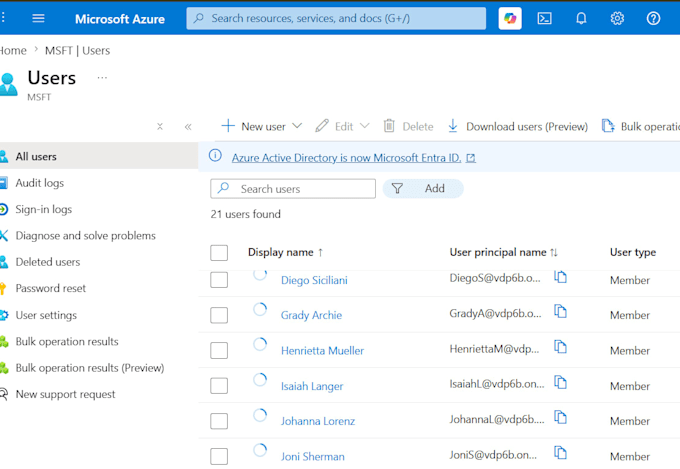Launch Copilot from the top bar
Viewport: 680px width, 469px height.
tap(510, 18)
